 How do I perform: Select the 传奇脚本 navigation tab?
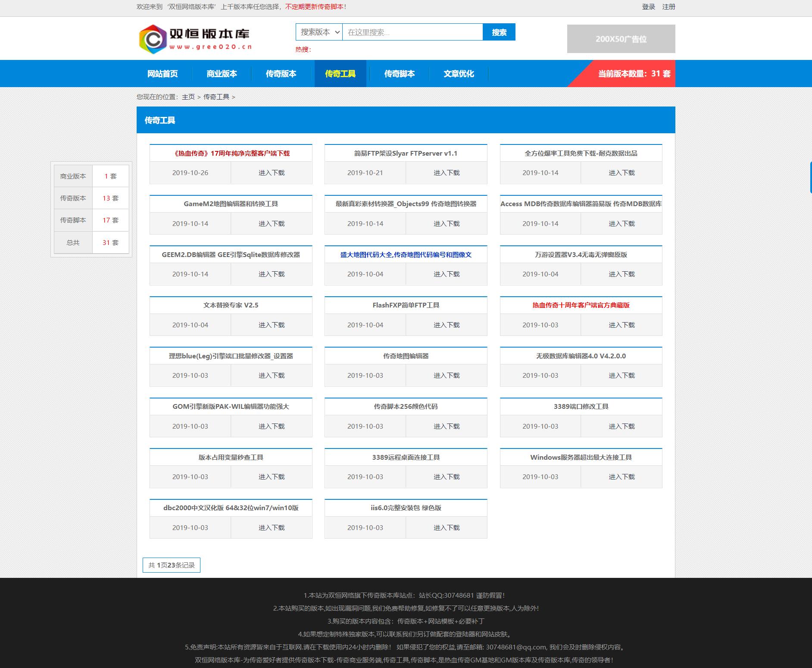pyautogui.click(x=400, y=74)
